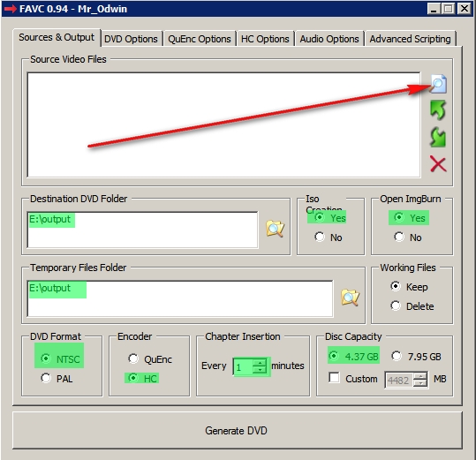
Task: Go to the Audio Options tab
Action: click(x=329, y=39)
